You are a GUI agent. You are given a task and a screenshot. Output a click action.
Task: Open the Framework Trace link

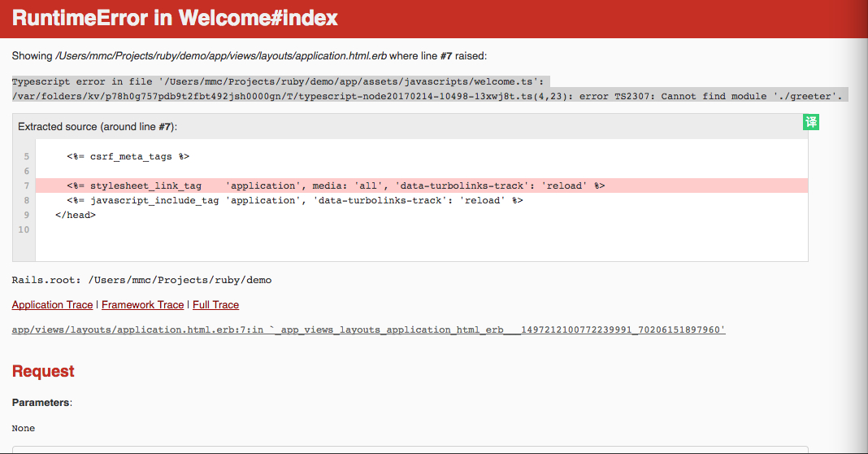(x=143, y=305)
